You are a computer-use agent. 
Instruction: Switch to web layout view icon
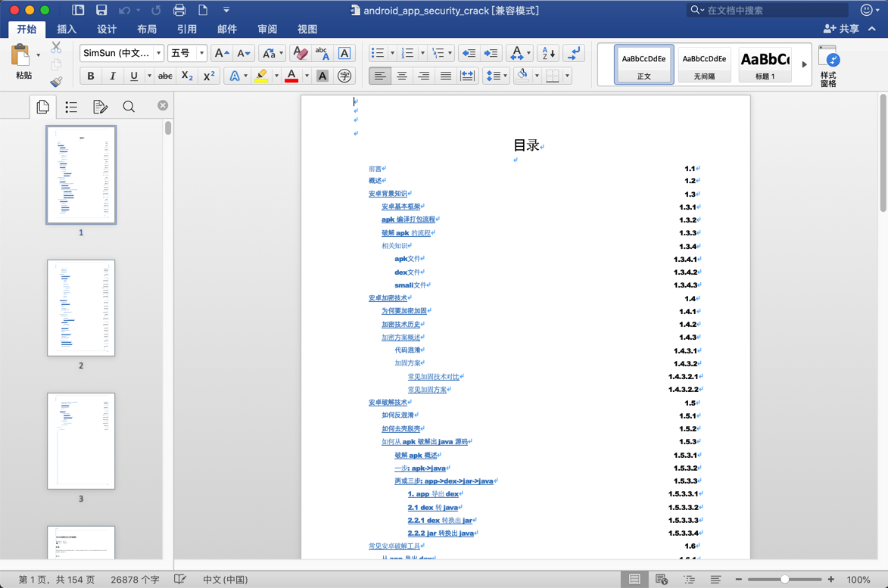coord(661,579)
